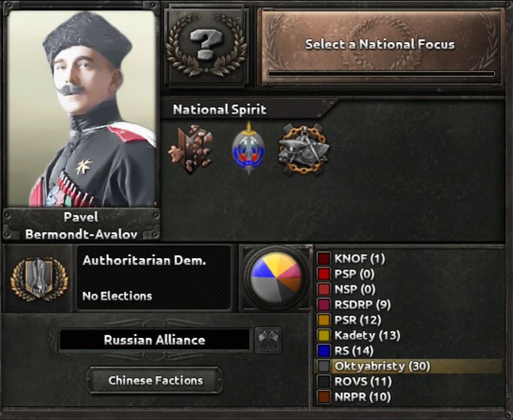Click the Authoritarian Dem. ideology emblem icon
The width and height of the screenshot is (513, 420).
(x=39, y=278)
